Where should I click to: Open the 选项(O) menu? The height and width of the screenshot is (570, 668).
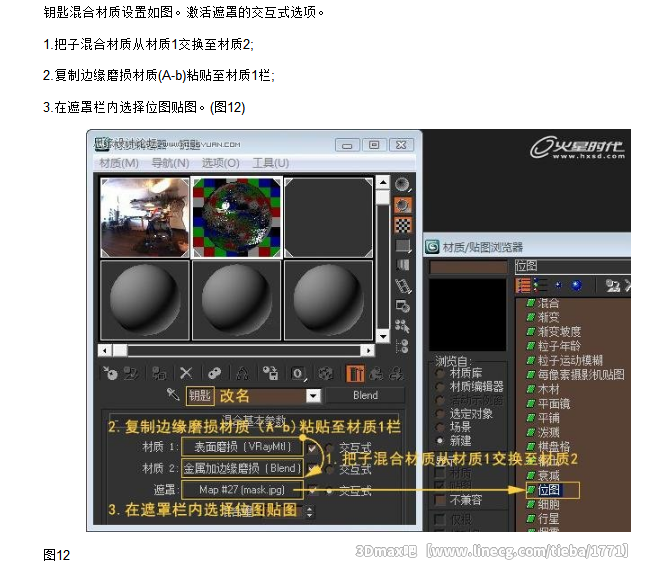(220, 163)
